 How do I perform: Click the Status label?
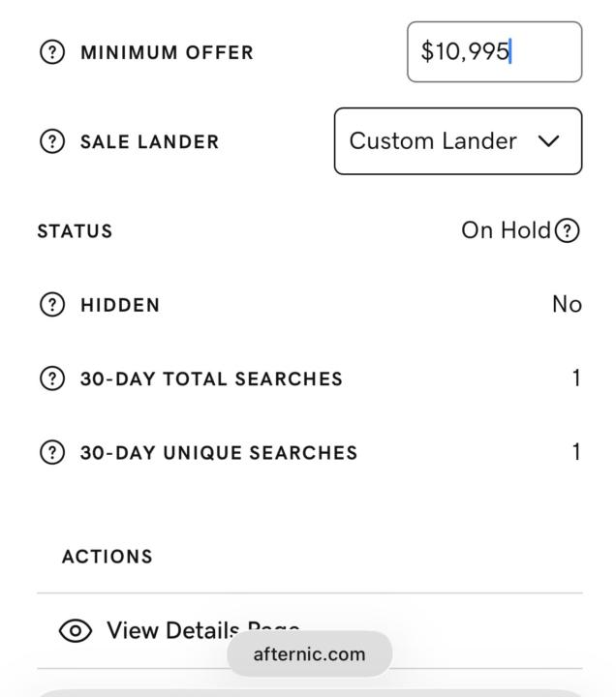(75, 231)
